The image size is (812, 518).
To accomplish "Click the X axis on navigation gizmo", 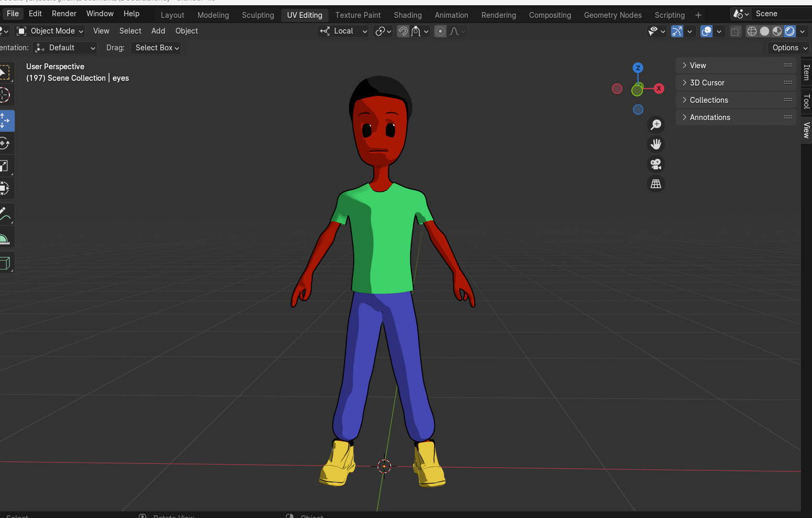I will pyautogui.click(x=659, y=89).
